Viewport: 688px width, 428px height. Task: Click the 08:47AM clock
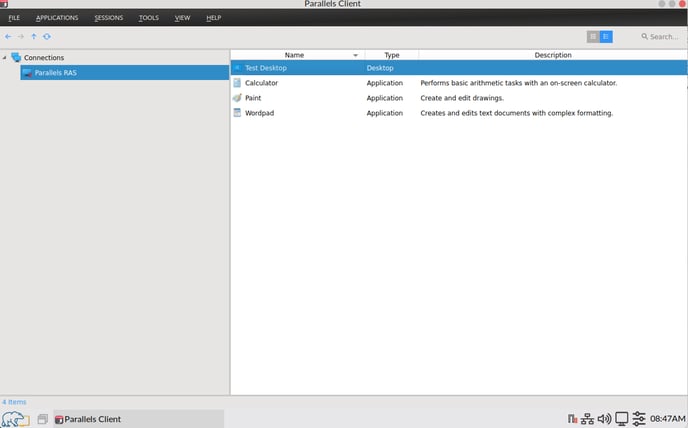(x=667, y=419)
